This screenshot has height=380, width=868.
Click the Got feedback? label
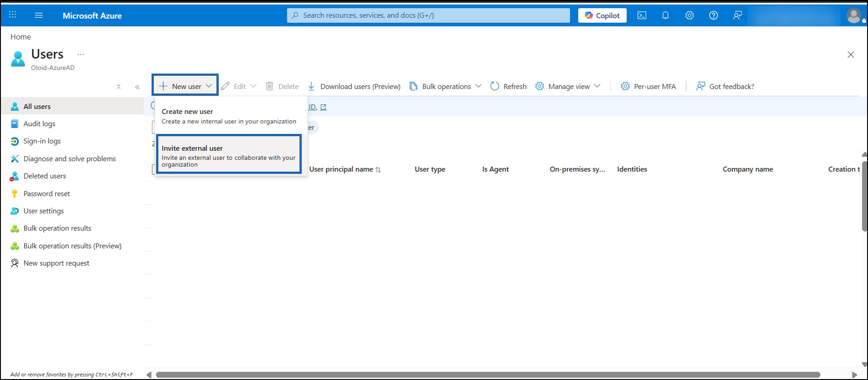[x=732, y=86]
